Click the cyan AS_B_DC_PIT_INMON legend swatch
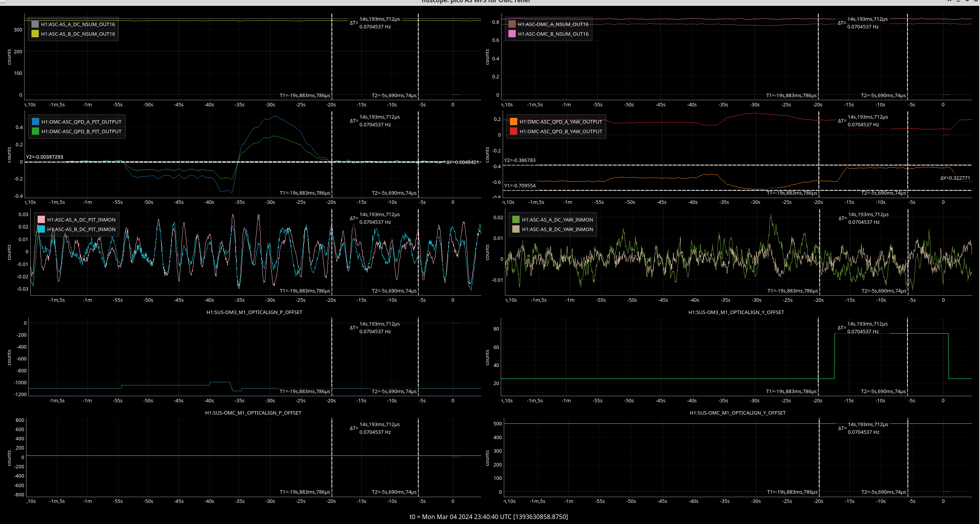 pyautogui.click(x=41, y=229)
